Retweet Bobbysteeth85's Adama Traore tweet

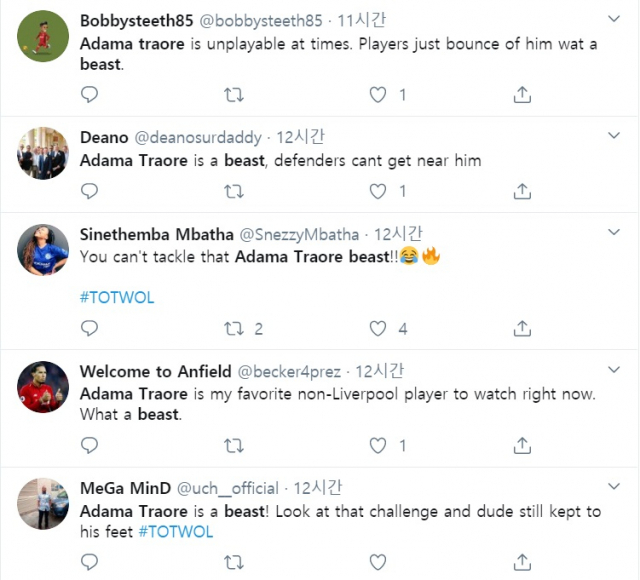click(x=233, y=95)
